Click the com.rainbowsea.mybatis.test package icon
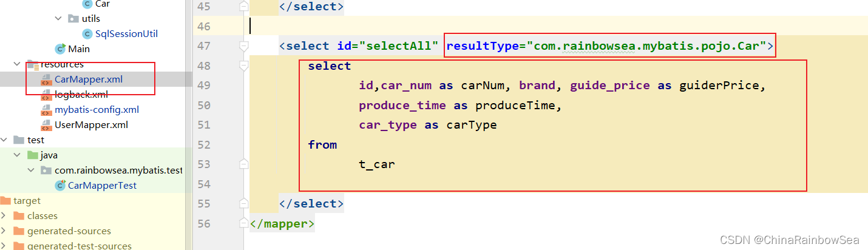Viewport: 868px width, 250px height. point(46,170)
